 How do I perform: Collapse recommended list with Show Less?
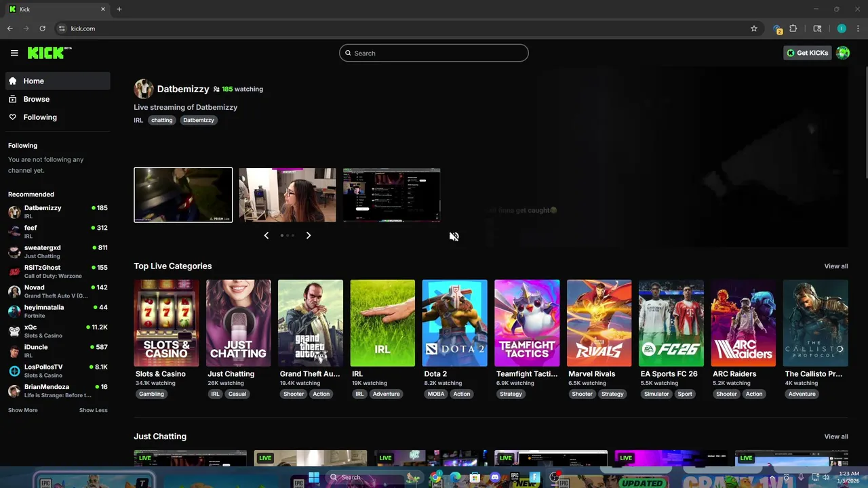(x=94, y=410)
